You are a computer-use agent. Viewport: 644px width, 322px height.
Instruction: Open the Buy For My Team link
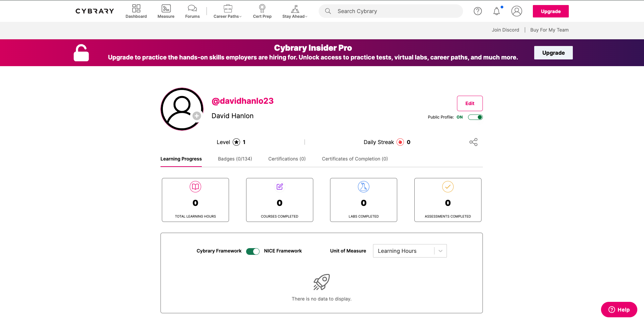tap(549, 30)
